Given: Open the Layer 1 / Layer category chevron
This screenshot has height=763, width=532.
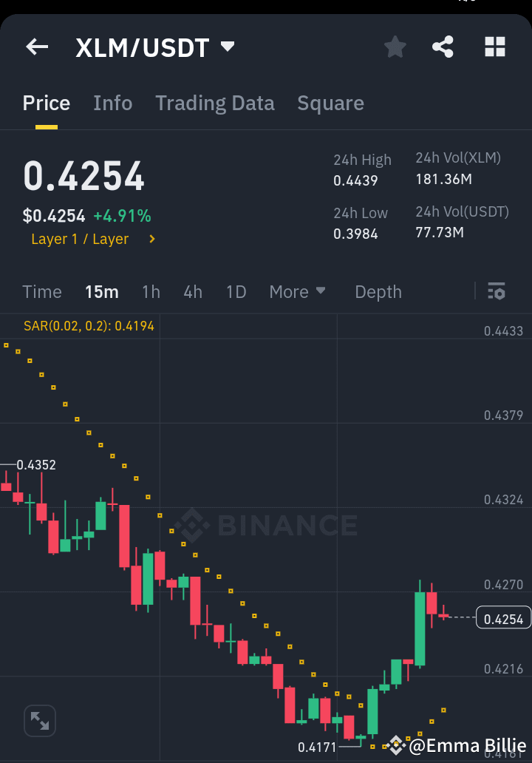Looking at the screenshot, I should (x=152, y=239).
